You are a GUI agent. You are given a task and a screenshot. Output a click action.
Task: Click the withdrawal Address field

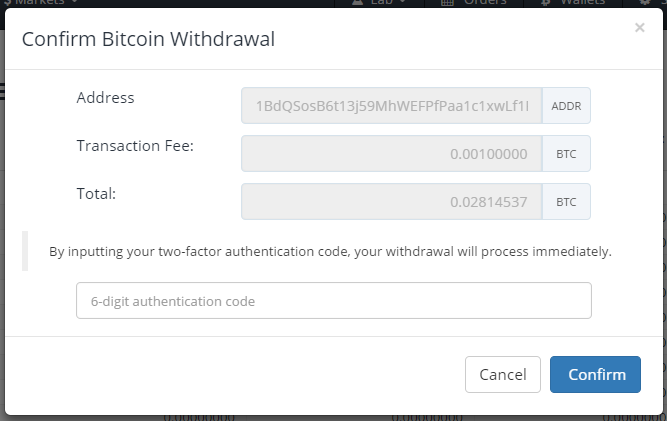coord(391,105)
